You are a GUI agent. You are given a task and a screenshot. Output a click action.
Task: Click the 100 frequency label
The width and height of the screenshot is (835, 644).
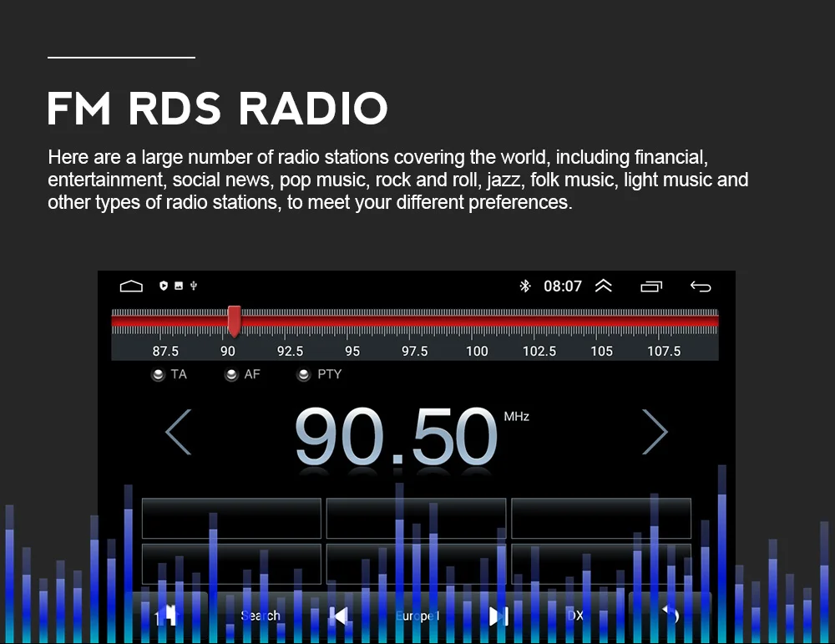pos(477,351)
